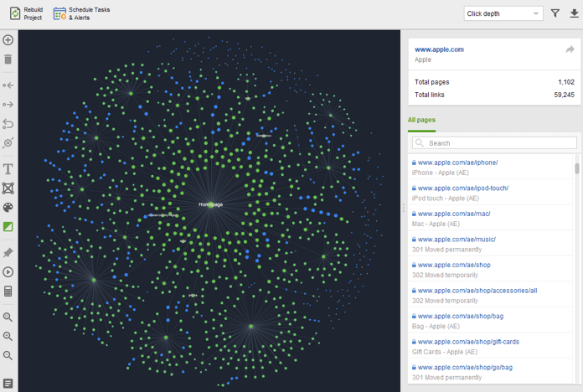Click the page list scrollbar thumb
583x392 pixels.
click(576, 168)
